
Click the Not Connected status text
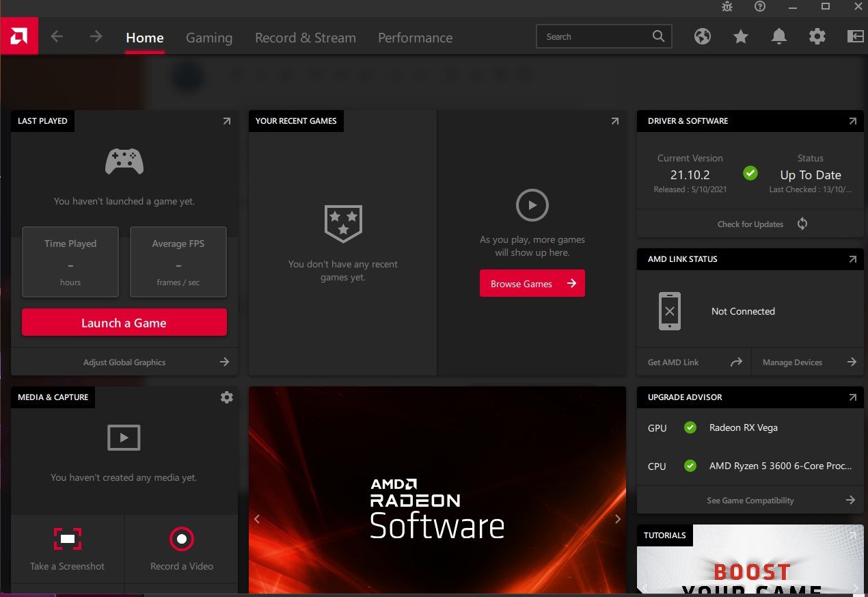click(743, 311)
